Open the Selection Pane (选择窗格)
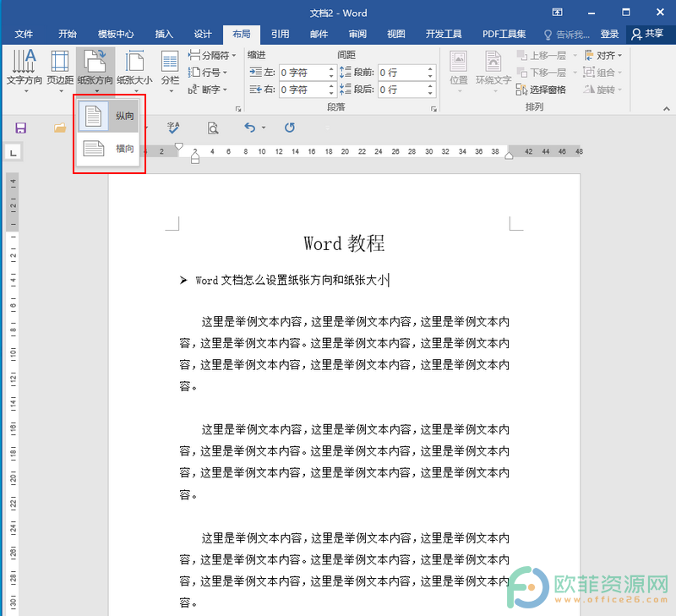This screenshot has height=616, width=676. click(x=541, y=90)
